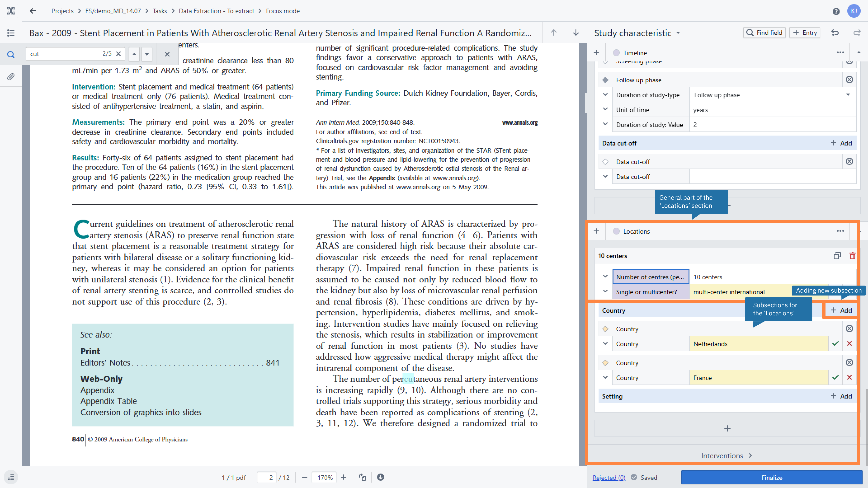Add a new Data cut-off subsection
Screen dimensions: 868x488
point(841,143)
